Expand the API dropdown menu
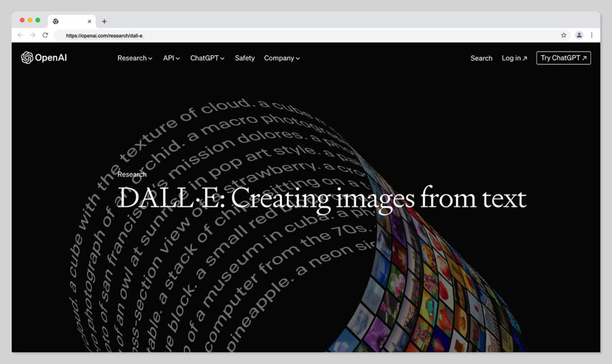Screen dimensions: 612x364 tap(171, 58)
